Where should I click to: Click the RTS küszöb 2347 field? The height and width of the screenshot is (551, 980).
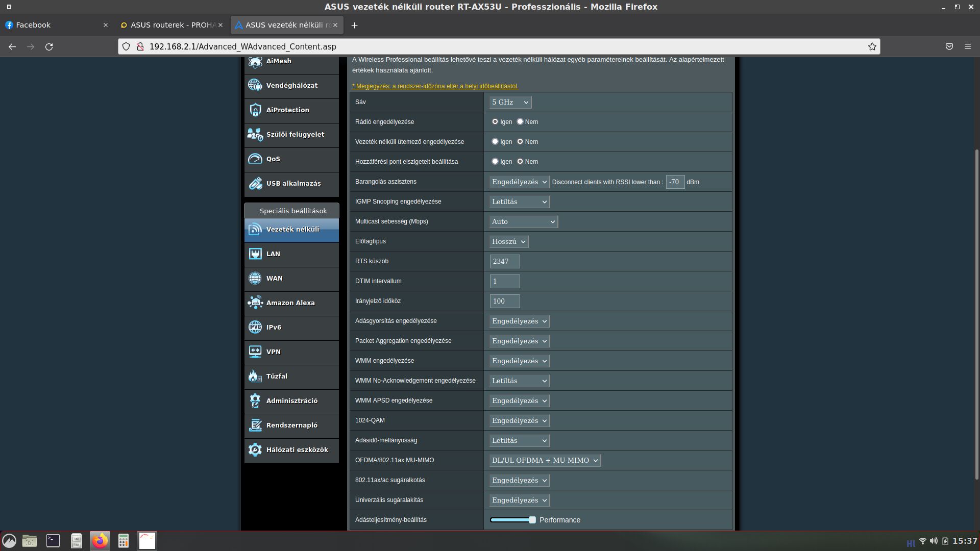coord(505,261)
